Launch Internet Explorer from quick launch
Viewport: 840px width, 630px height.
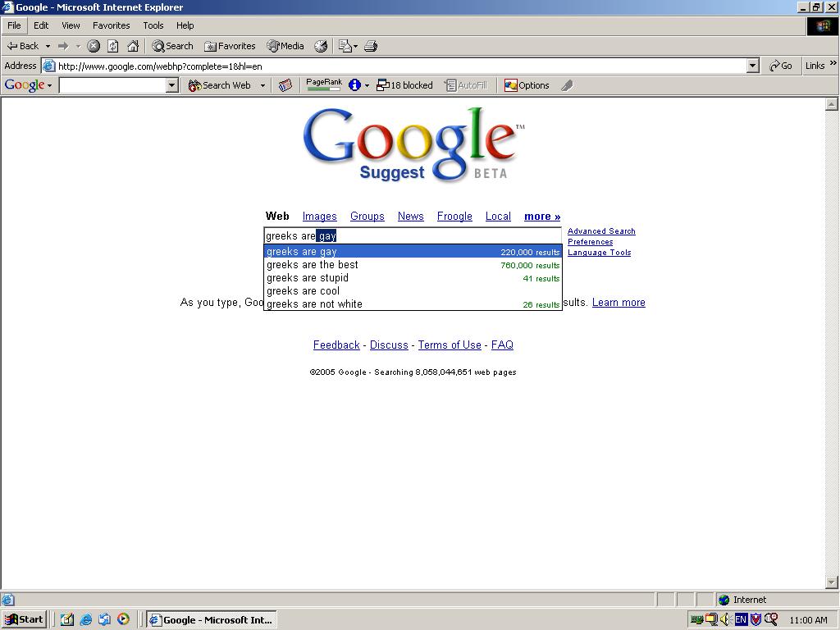tap(85, 619)
